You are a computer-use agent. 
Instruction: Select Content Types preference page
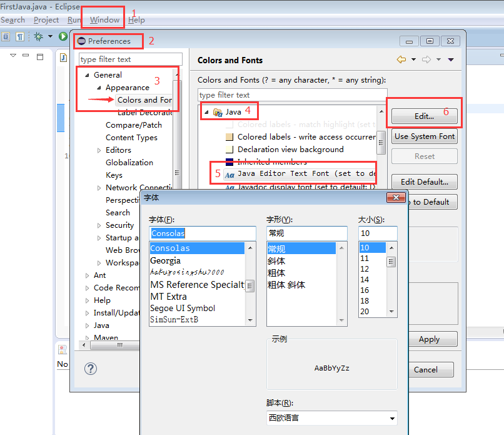pyautogui.click(x=131, y=138)
